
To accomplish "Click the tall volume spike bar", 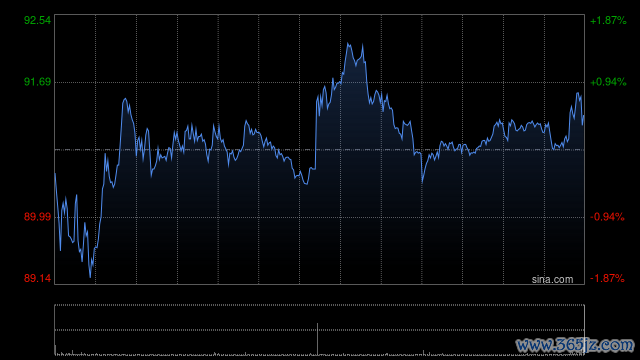I will click(x=318, y=339).
